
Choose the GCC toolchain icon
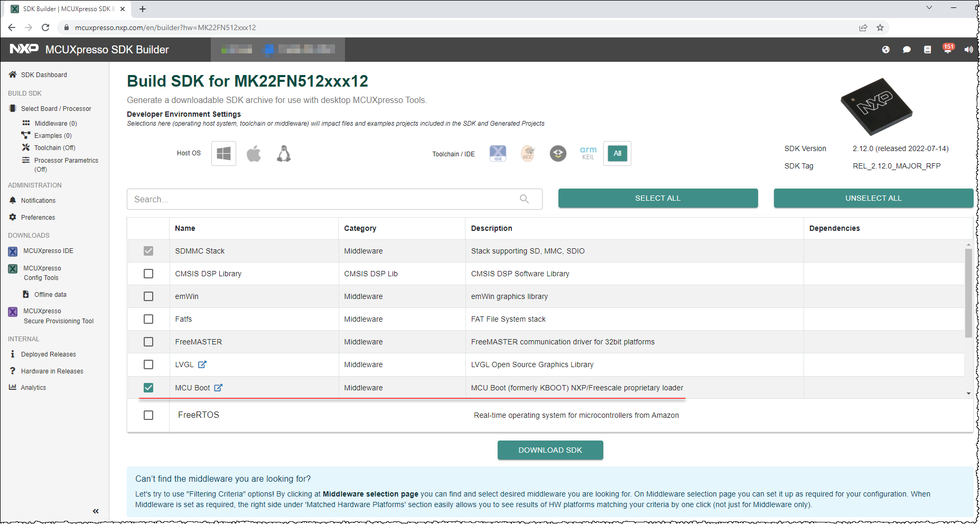pyautogui.click(x=527, y=153)
